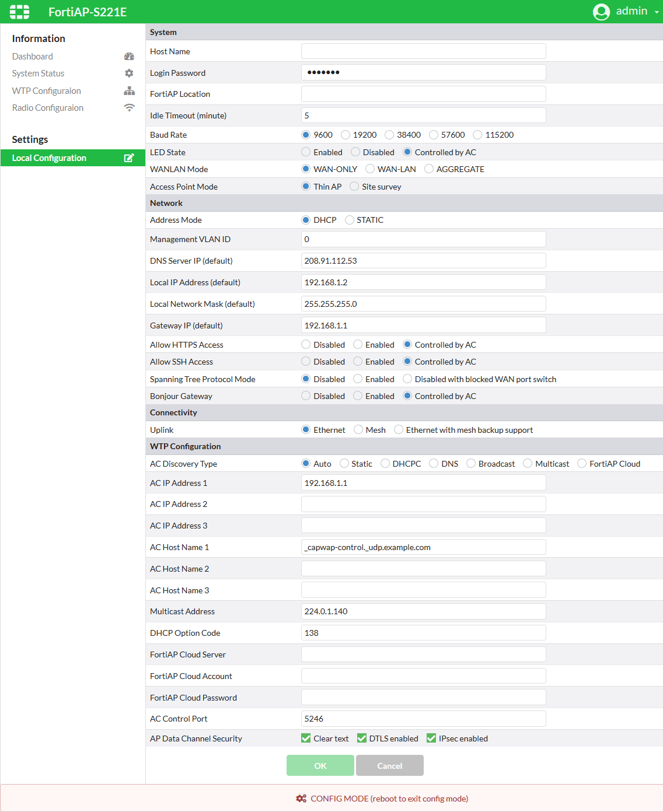Uncheck the DTLS enabled option
The image size is (663, 812).
pyautogui.click(x=361, y=738)
